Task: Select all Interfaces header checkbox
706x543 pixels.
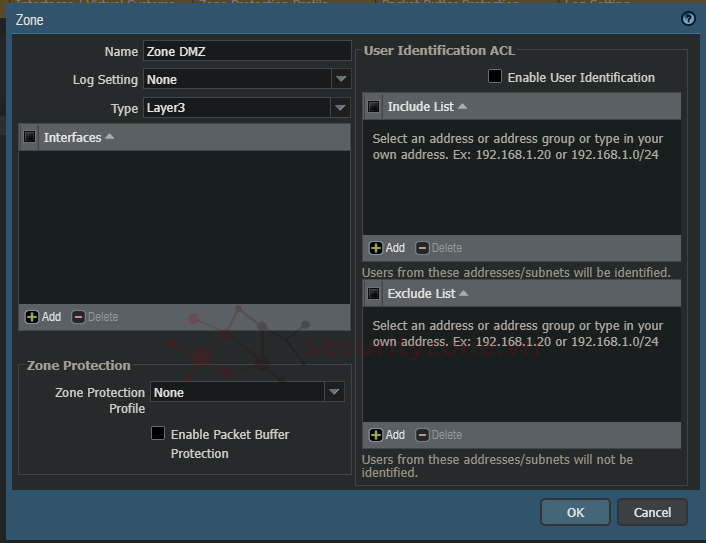Action: (30, 137)
